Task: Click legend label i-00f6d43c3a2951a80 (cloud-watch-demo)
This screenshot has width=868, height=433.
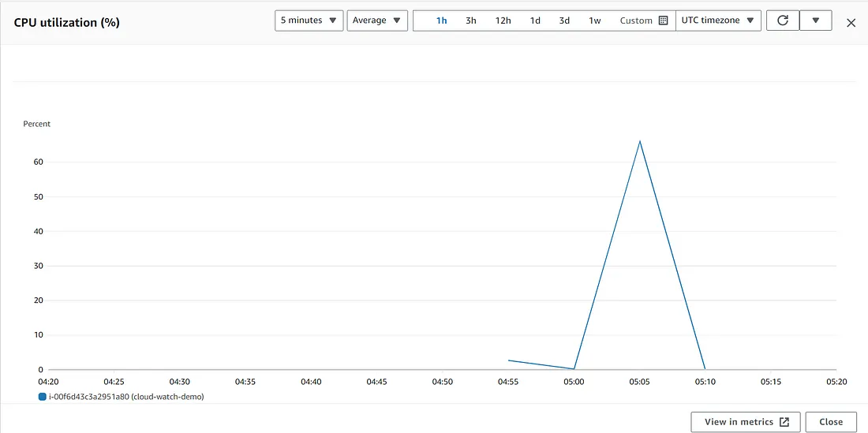Action: pyautogui.click(x=126, y=397)
